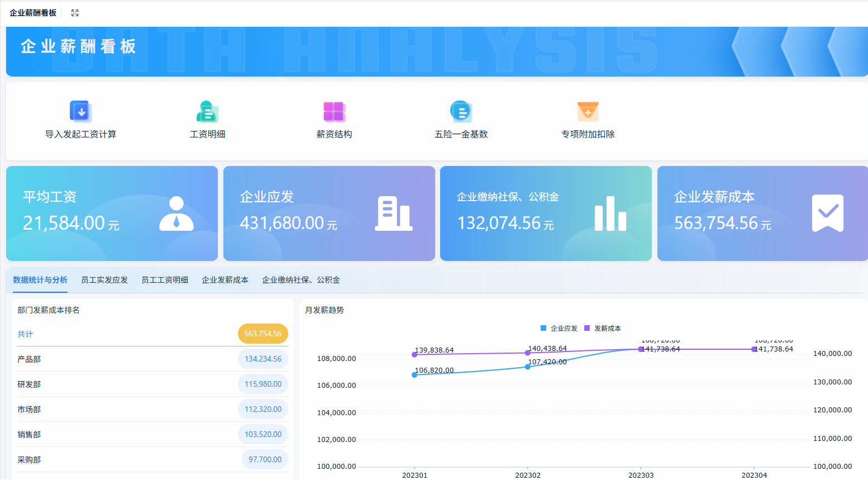Open the 数据统计与分析 tab
Viewport: 868px width, 480px height.
click(x=40, y=280)
